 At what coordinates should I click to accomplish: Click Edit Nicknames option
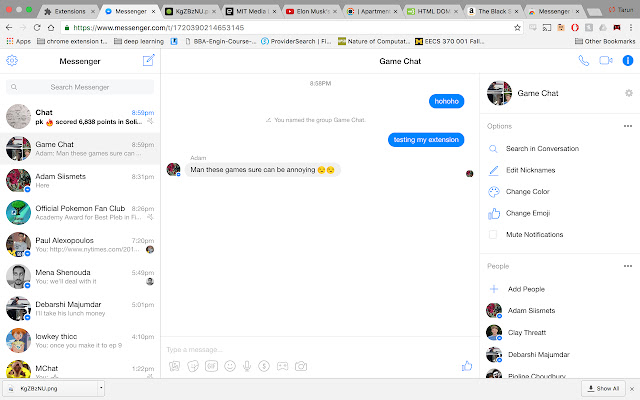[531, 170]
